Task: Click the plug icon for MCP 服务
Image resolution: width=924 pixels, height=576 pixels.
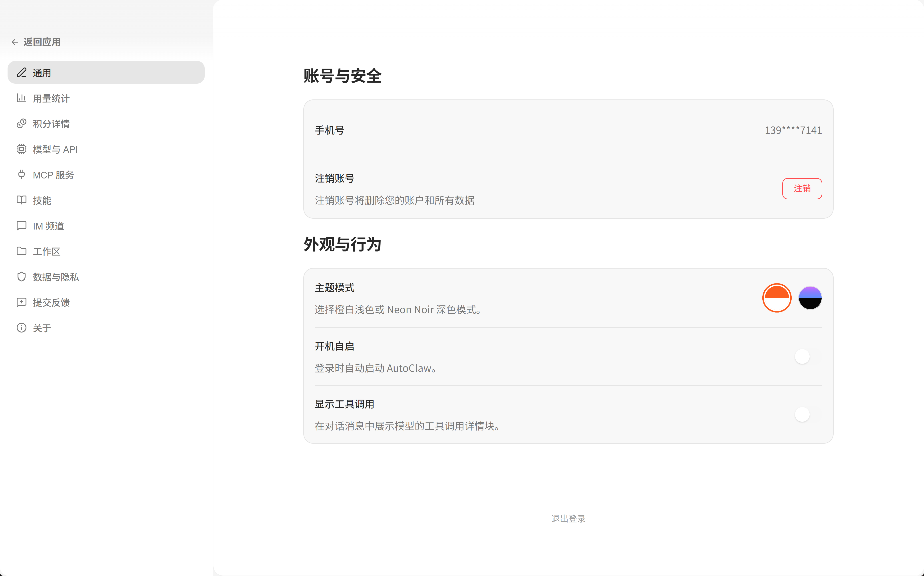Action: point(21,175)
